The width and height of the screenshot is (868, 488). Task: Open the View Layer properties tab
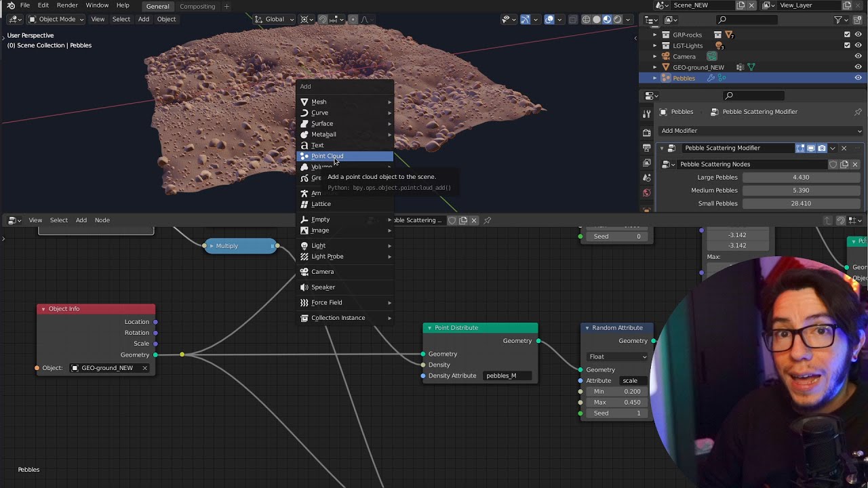coord(647,163)
